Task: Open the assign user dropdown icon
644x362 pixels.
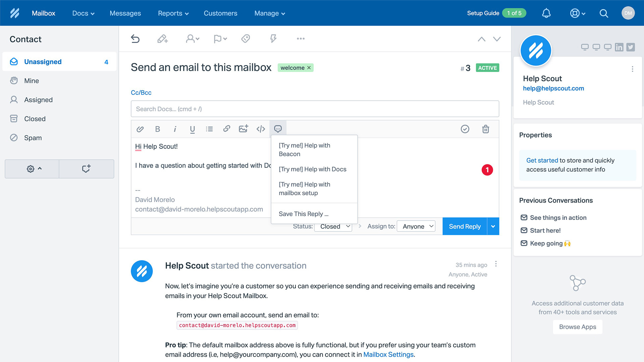Action: (x=193, y=39)
